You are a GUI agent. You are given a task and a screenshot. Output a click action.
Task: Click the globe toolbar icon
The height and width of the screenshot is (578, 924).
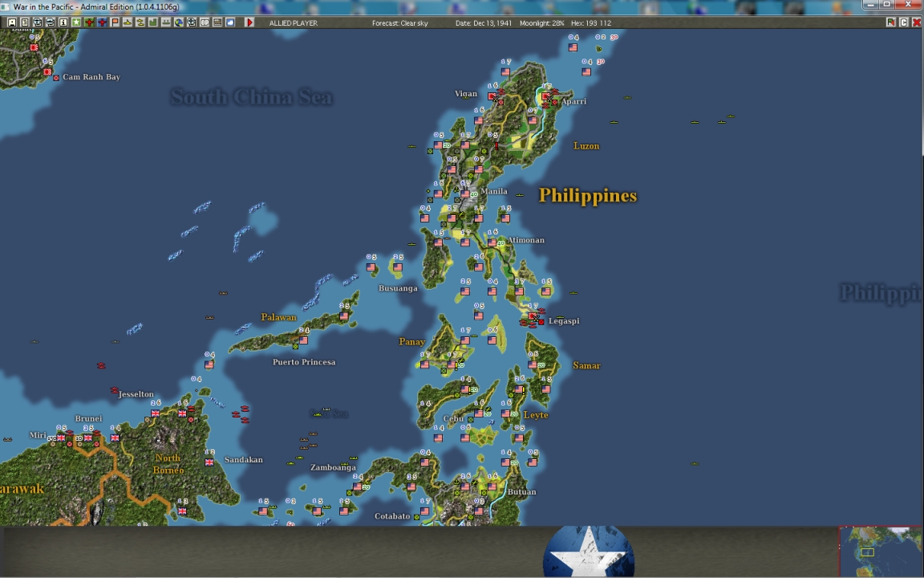(x=179, y=22)
